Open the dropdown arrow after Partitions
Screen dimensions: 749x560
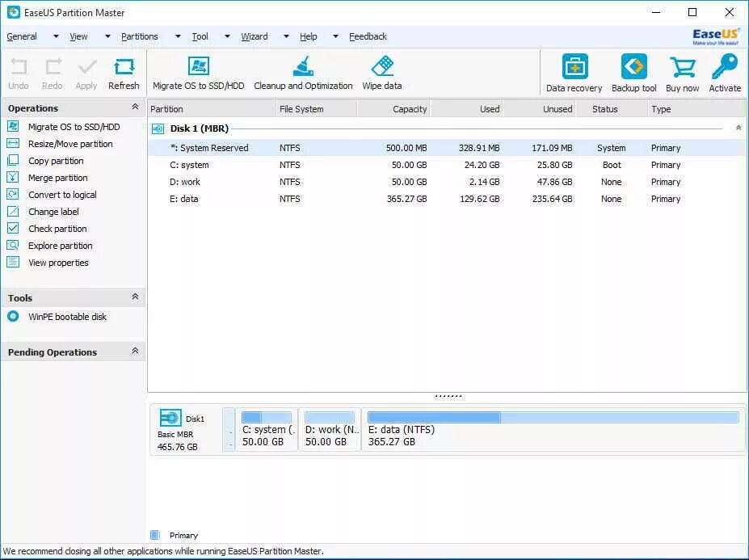pos(178,36)
